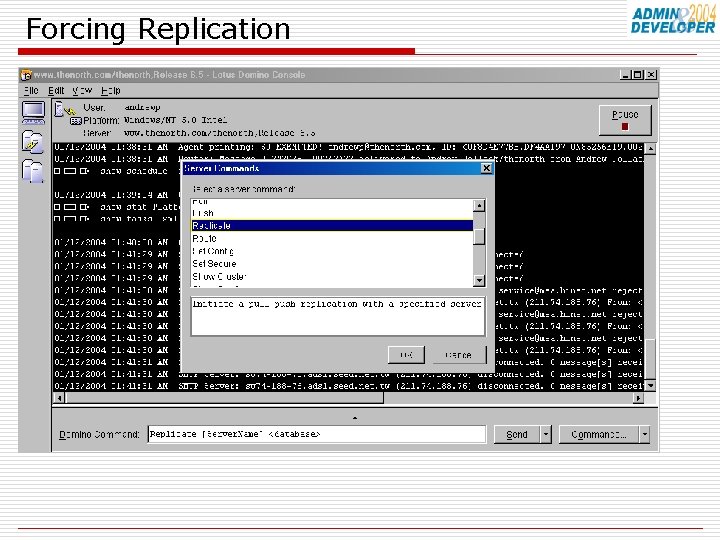Screen dimensions: 720x540
Task: Open the View menu
Action: [83, 90]
